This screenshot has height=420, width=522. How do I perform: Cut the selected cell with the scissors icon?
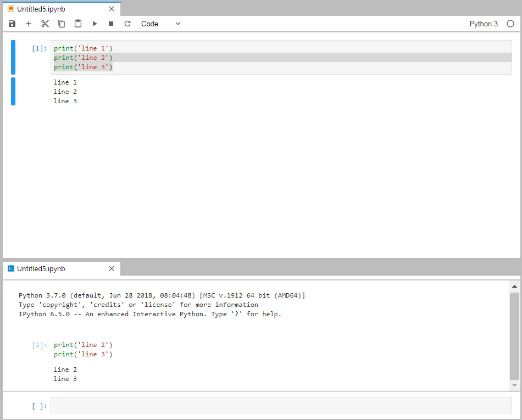pyautogui.click(x=45, y=24)
